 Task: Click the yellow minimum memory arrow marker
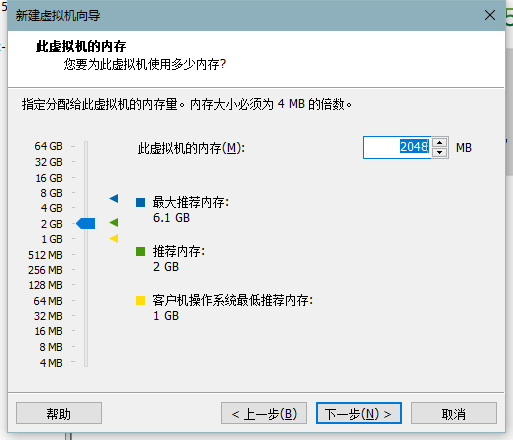pos(114,238)
